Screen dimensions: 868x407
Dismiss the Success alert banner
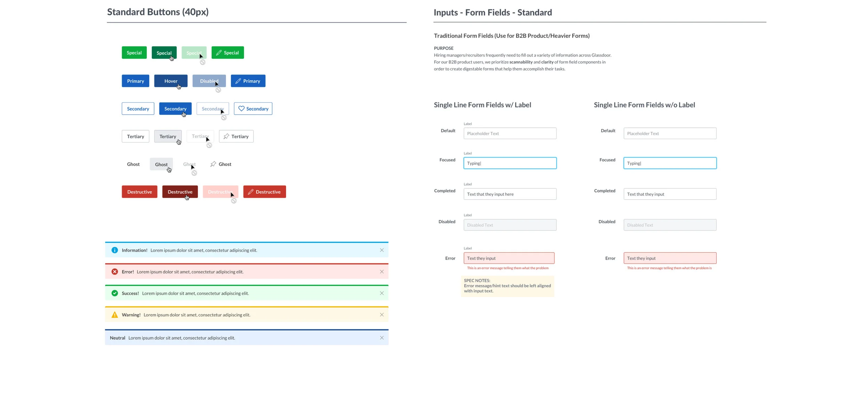pyautogui.click(x=382, y=293)
